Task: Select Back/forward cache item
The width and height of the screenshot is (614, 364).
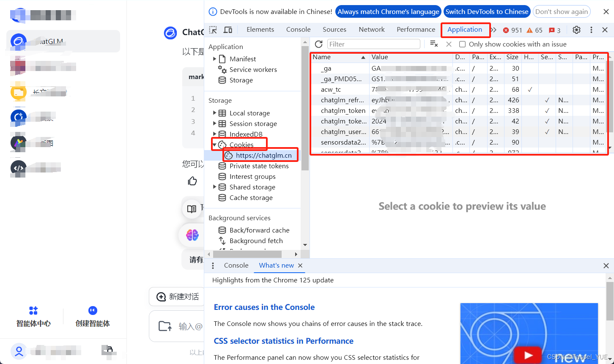Action: coord(260,230)
